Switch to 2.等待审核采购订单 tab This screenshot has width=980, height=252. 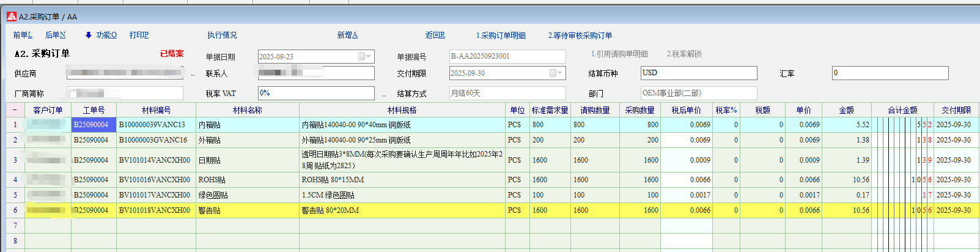click(x=580, y=35)
